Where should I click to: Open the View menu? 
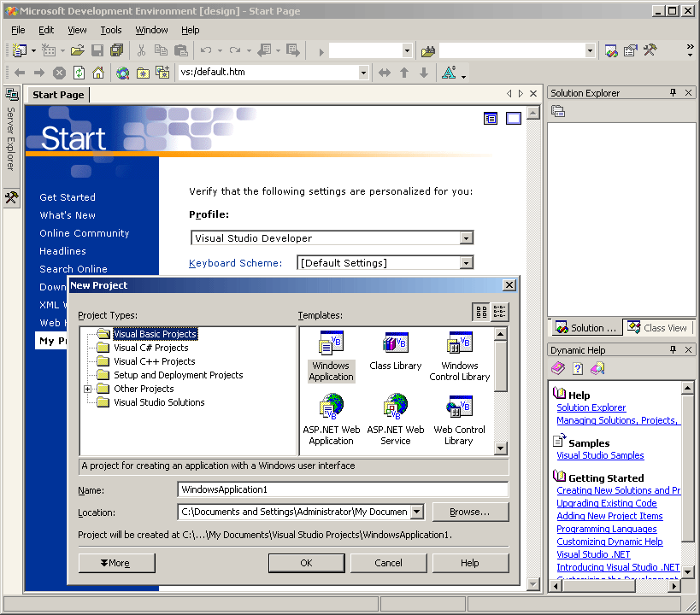[x=77, y=30]
